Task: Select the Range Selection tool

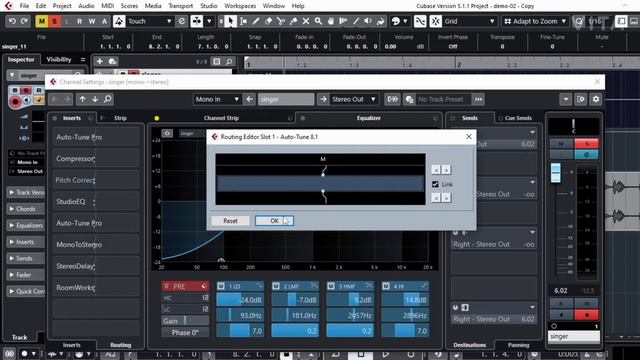Action: click(x=243, y=21)
